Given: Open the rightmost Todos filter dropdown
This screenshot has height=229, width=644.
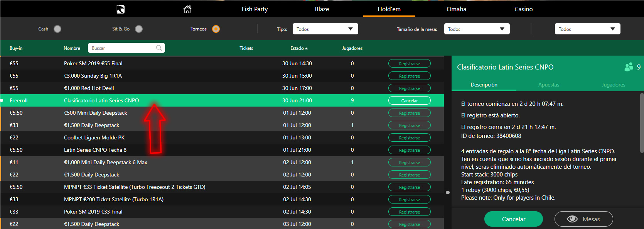Looking at the screenshot, I should pos(587,29).
